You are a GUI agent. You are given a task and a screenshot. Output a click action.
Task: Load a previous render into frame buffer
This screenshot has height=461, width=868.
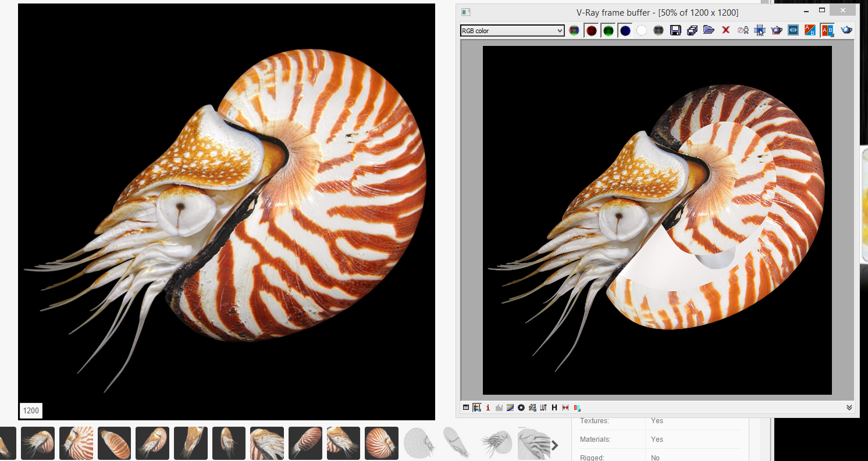click(709, 30)
